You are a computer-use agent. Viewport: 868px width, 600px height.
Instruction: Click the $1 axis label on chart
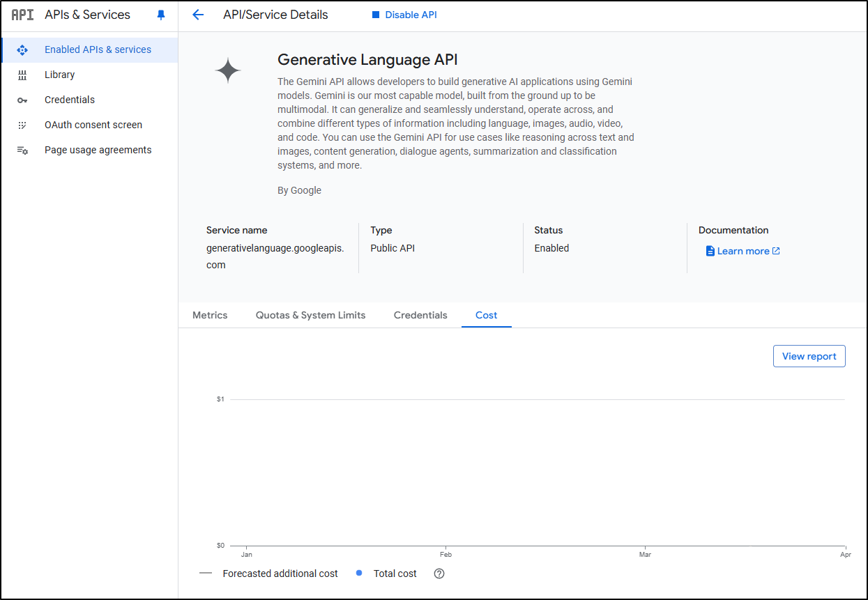click(220, 399)
